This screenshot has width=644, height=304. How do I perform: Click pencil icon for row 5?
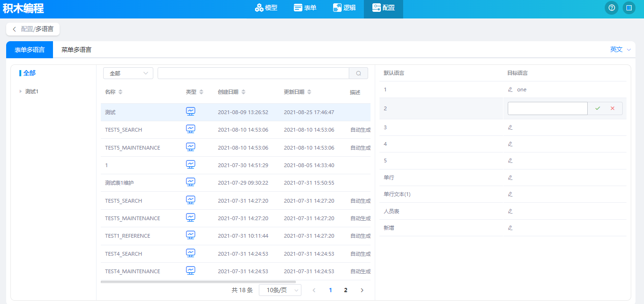[x=510, y=161]
